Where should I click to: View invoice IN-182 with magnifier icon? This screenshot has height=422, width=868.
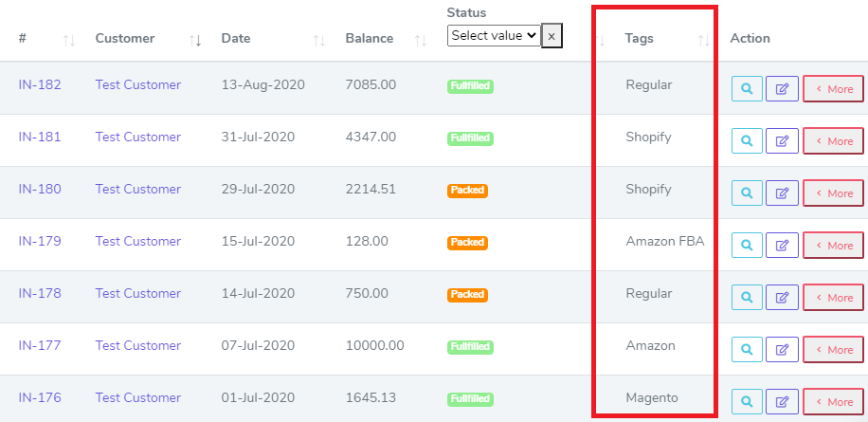pyautogui.click(x=747, y=88)
